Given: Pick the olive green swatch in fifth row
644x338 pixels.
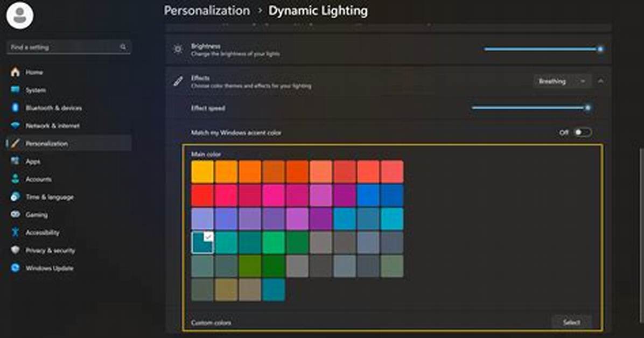Looking at the screenshot, I should click(x=250, y=266).
